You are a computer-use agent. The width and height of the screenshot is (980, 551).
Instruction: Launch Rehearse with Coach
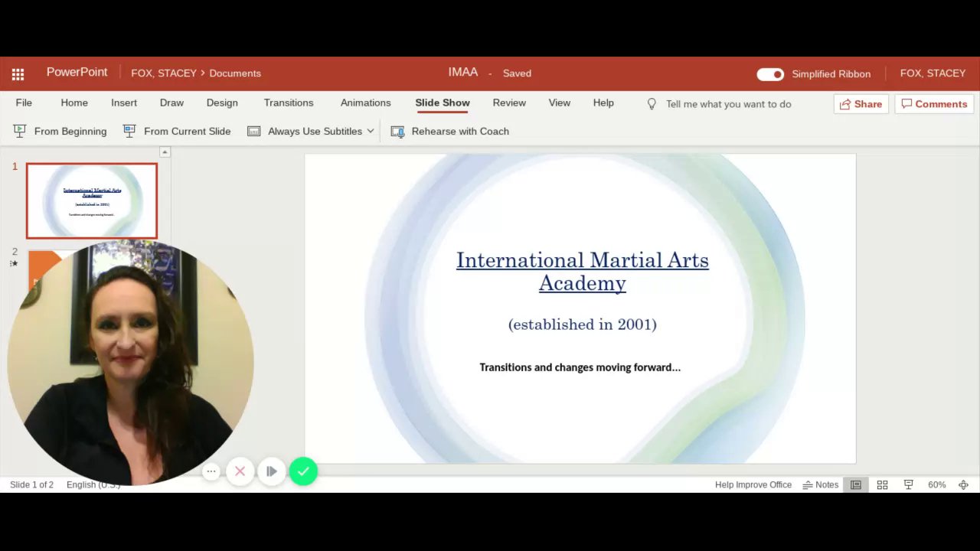pyautogui.click(x=450, y=131)
